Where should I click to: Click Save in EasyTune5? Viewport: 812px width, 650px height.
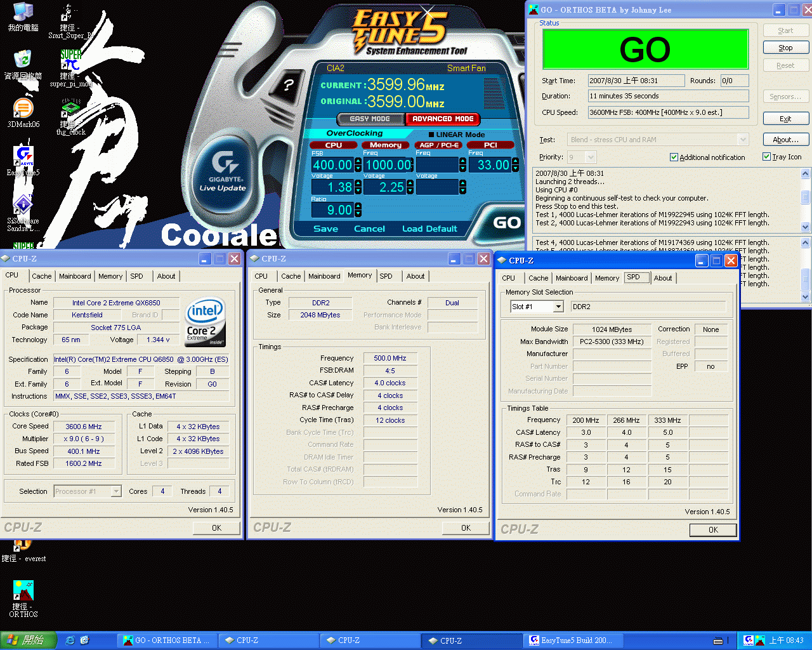point(325,229)
